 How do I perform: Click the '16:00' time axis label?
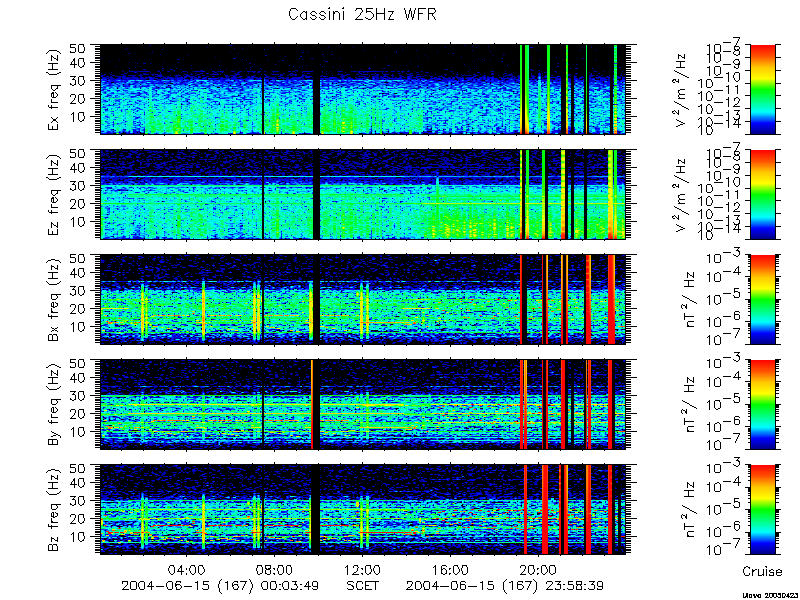click(451, 569)
